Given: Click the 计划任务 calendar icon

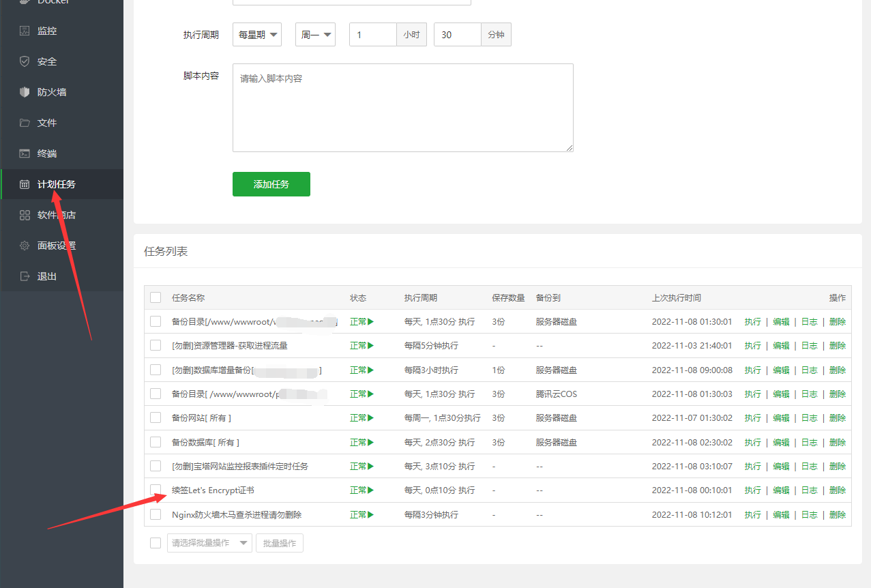Looking at the screenshot, I should 25,184.
